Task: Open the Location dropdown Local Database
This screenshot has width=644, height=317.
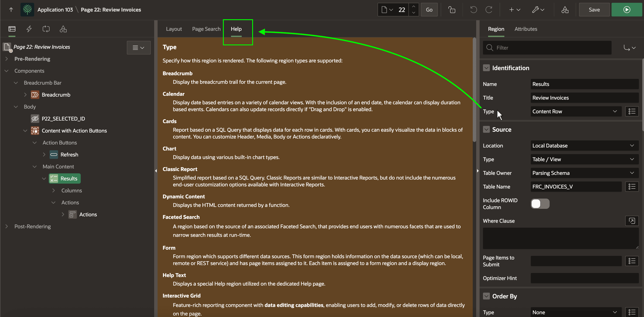Action: point(584,146)
